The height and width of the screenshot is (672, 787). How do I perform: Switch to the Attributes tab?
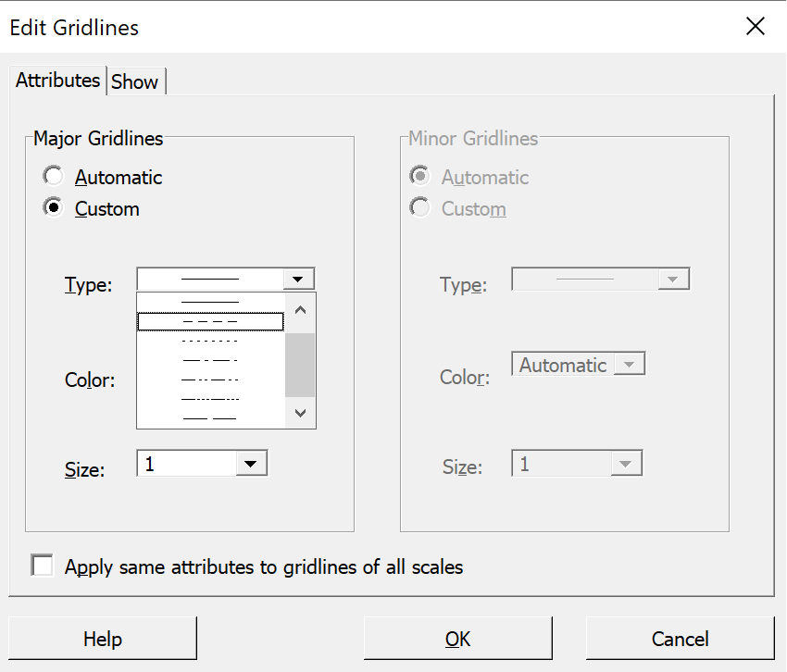[x=57, y=81]
